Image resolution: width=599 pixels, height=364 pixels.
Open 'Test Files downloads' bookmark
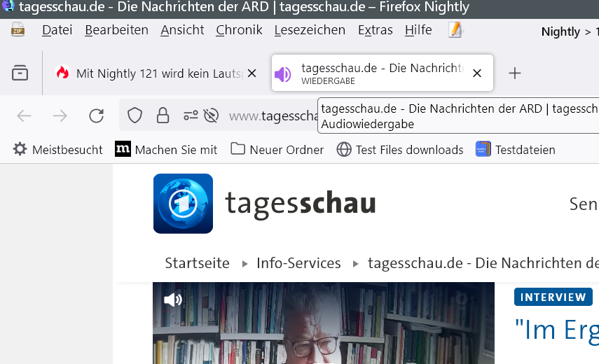tap(400, 150)
